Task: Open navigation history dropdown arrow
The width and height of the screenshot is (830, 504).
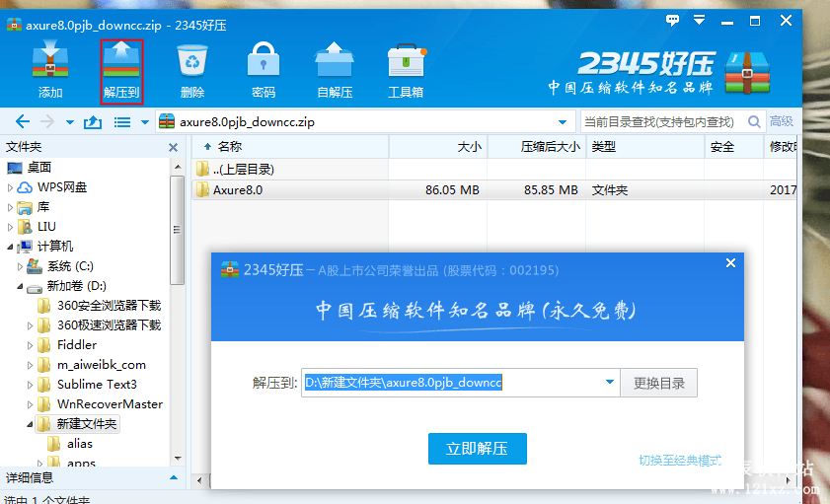Action: [70, 122]
